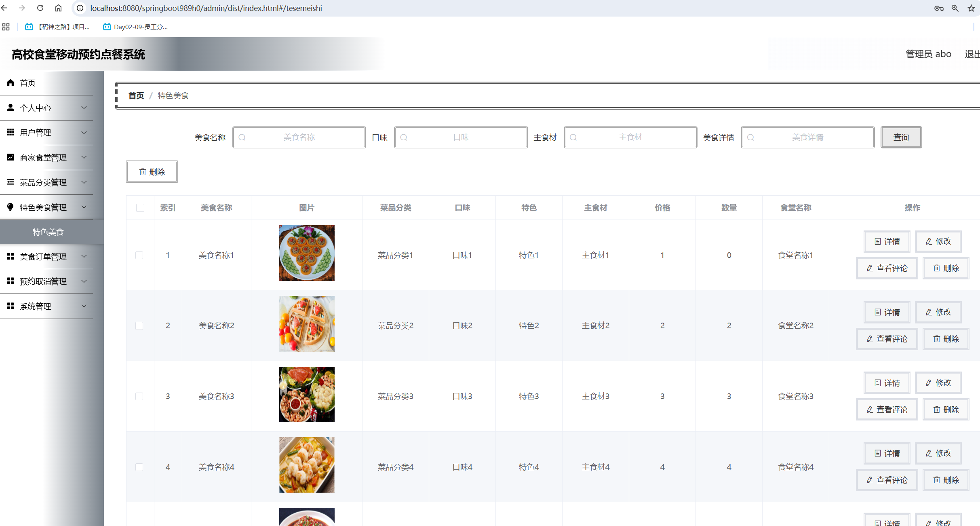Click the site info icon in address bar
Screen dimensions: 980x526
pos(80,8)
